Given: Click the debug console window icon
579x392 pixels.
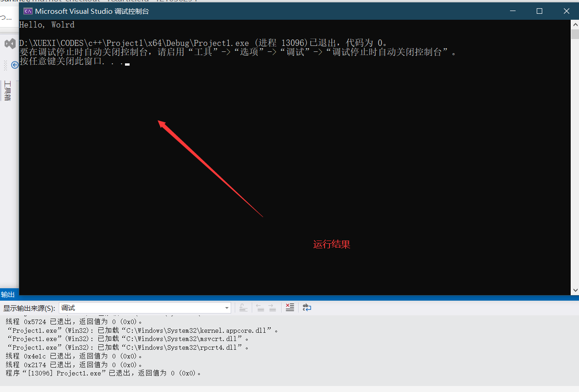Looking at the screenshot, I should pyautogui.click(x=28, y=11).
